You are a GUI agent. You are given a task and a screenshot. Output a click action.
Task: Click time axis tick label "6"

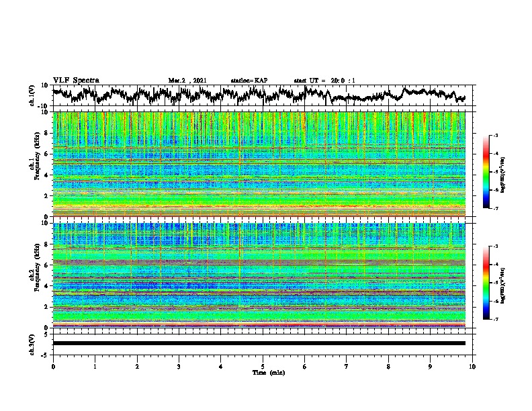pyautogui.click(x=305, y=367)
